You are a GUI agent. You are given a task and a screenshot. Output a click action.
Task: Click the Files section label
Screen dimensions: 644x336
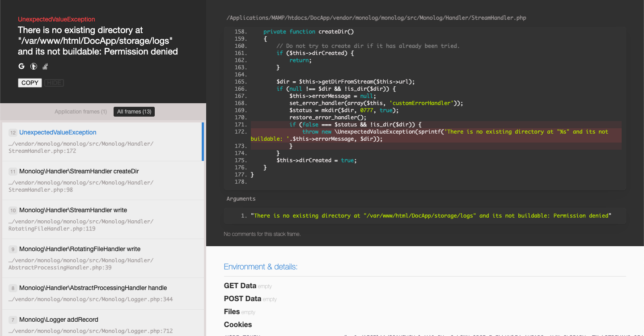click(232, 312)
